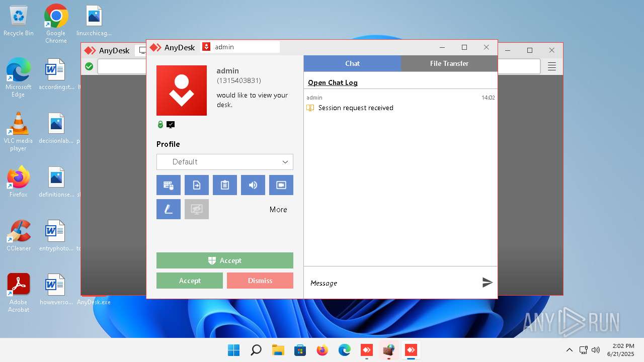The height and width of the screenshot is (362, 644).
Task: Switch to the File Transfer tab
Action: click(449, 63)
